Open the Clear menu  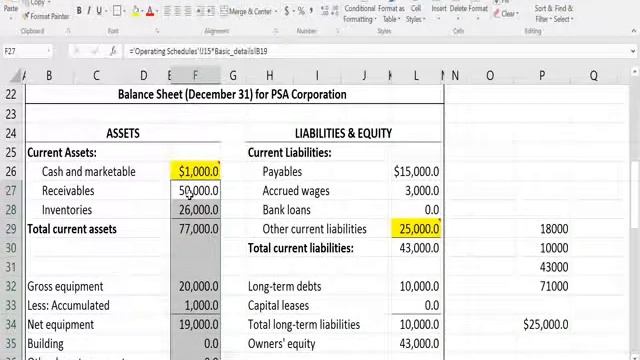coord(506,14)
